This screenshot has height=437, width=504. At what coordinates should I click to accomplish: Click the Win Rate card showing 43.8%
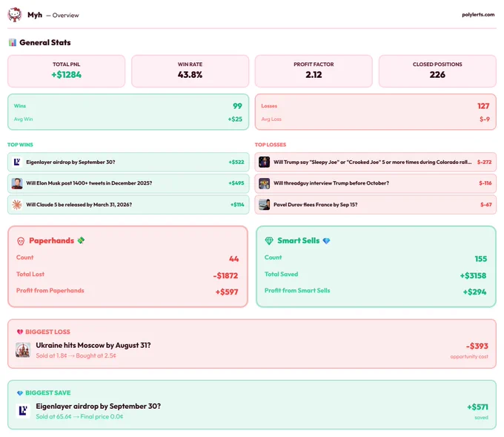pos(190,71)
